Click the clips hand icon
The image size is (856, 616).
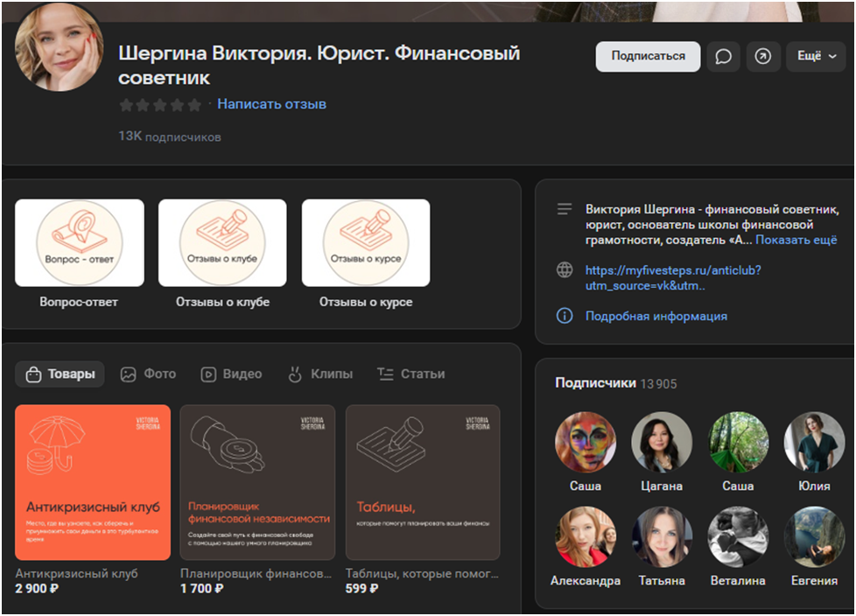[295, 374]
